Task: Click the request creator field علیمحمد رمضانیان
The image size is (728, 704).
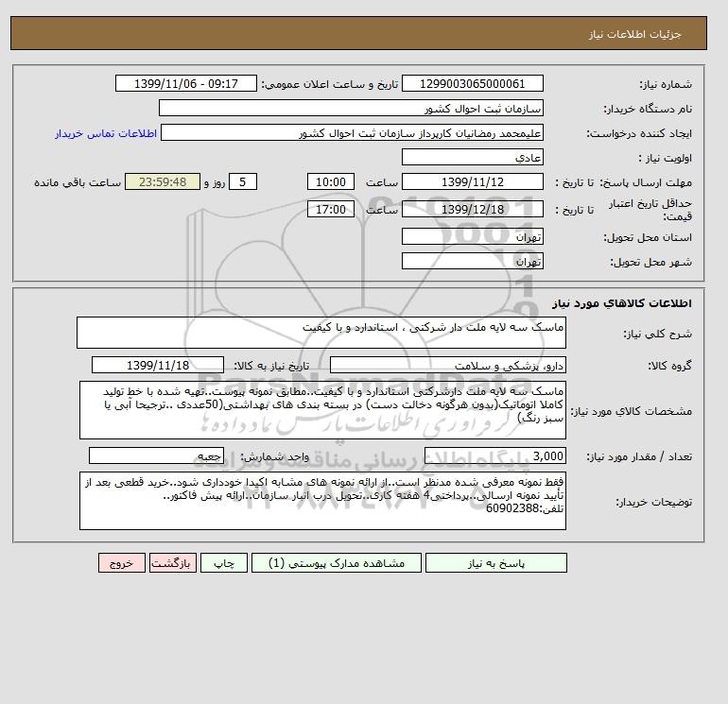Action: click(x=352, y=132)
